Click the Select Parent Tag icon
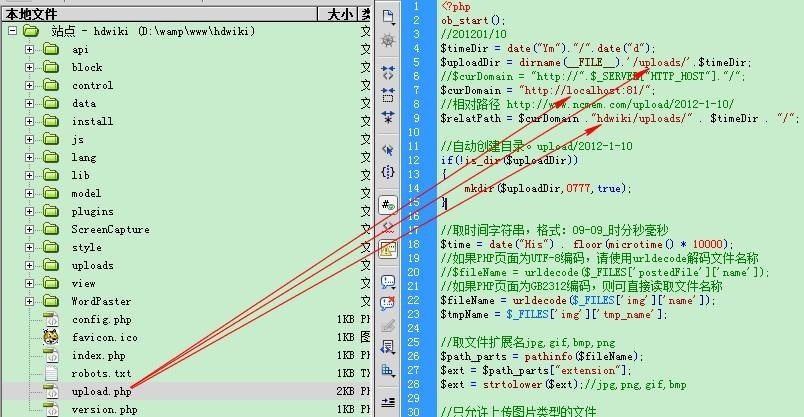 (x=388, y=150)
